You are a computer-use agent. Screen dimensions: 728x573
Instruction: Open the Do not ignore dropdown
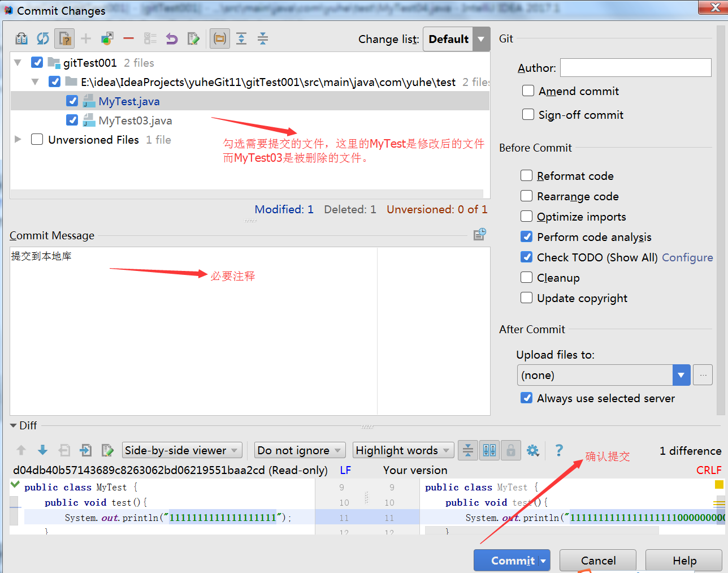(300, 450)
